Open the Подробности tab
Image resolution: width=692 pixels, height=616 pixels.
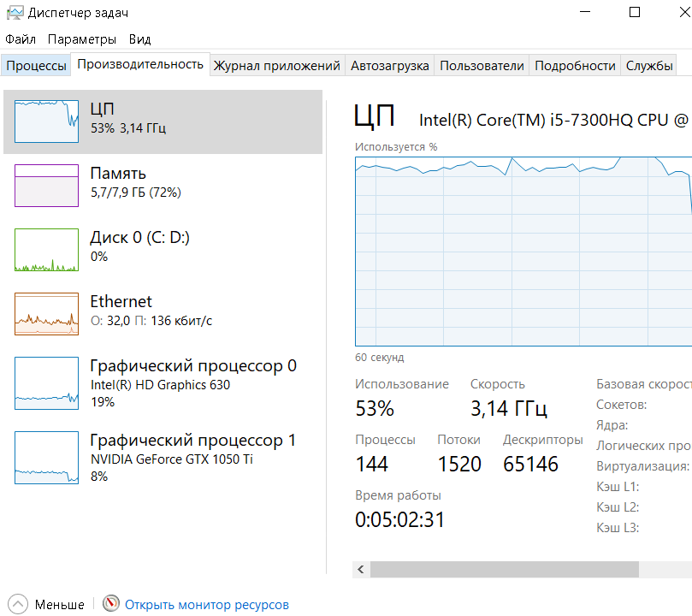point(575,66)
